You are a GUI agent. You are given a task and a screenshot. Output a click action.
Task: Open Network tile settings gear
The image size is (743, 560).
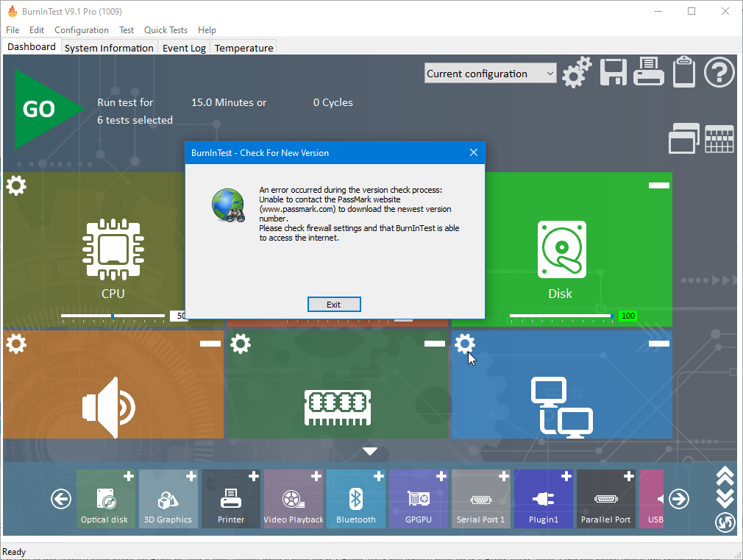464,344
